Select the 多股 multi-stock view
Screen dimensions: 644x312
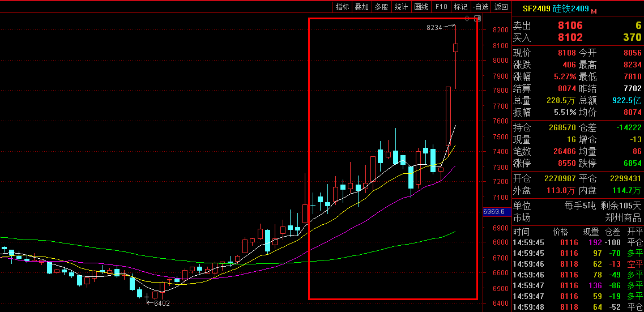[381, 7]
